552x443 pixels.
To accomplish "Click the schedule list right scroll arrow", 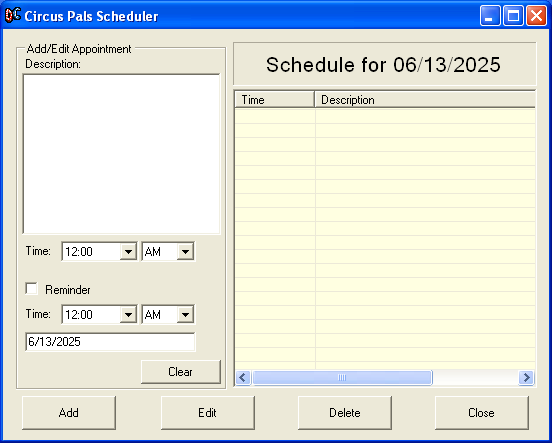I will coord(527,378).
